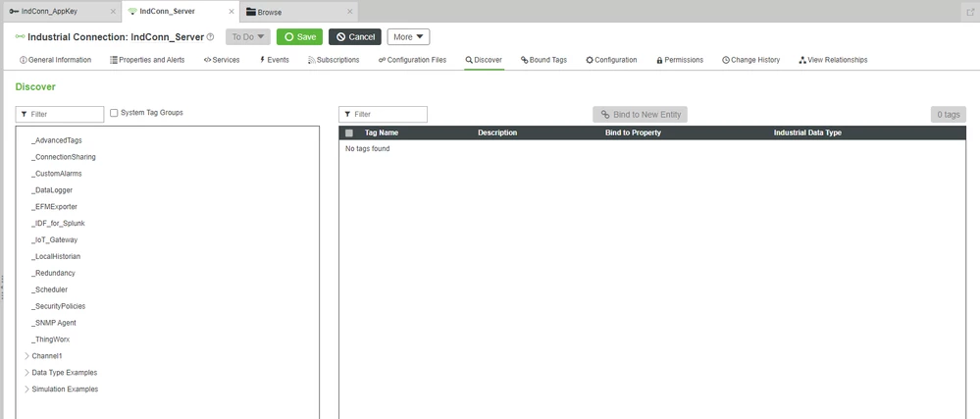Viewport: 980px width, 419px height.
Task: Select the _DataLogger tree item
Action: 51,190
